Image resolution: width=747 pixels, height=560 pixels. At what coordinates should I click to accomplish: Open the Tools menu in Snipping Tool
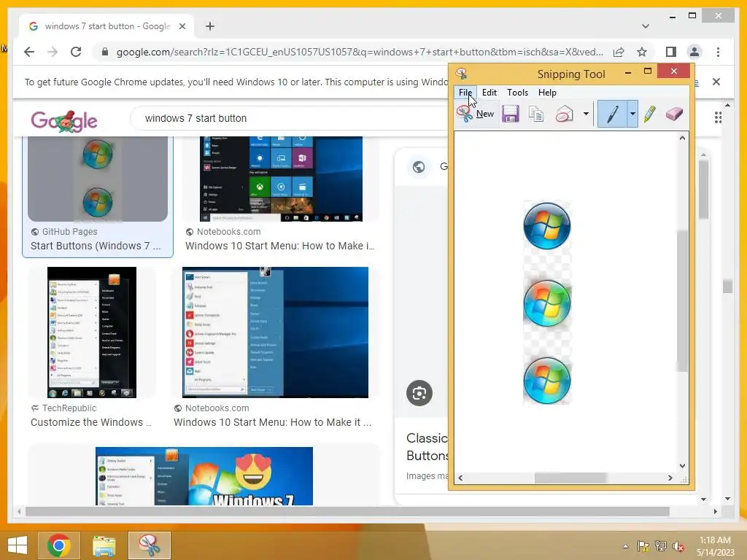pyautogui.click(x=517, y=93)
